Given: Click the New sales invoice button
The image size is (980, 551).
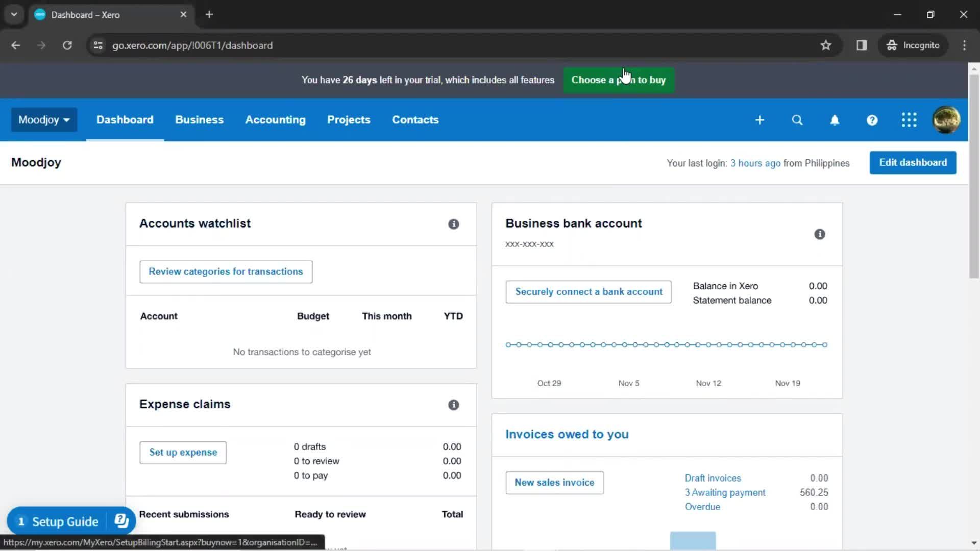Looking at the screenshot, I should [x=554, y=483].
